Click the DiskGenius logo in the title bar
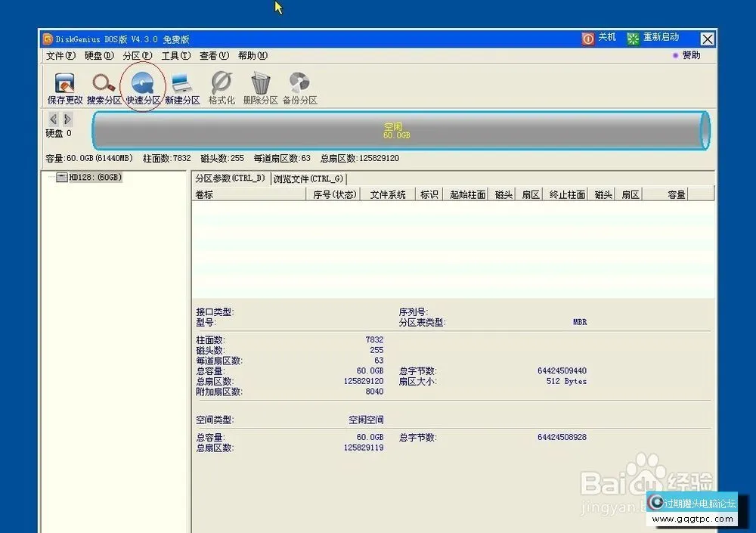 click(46, 37)
